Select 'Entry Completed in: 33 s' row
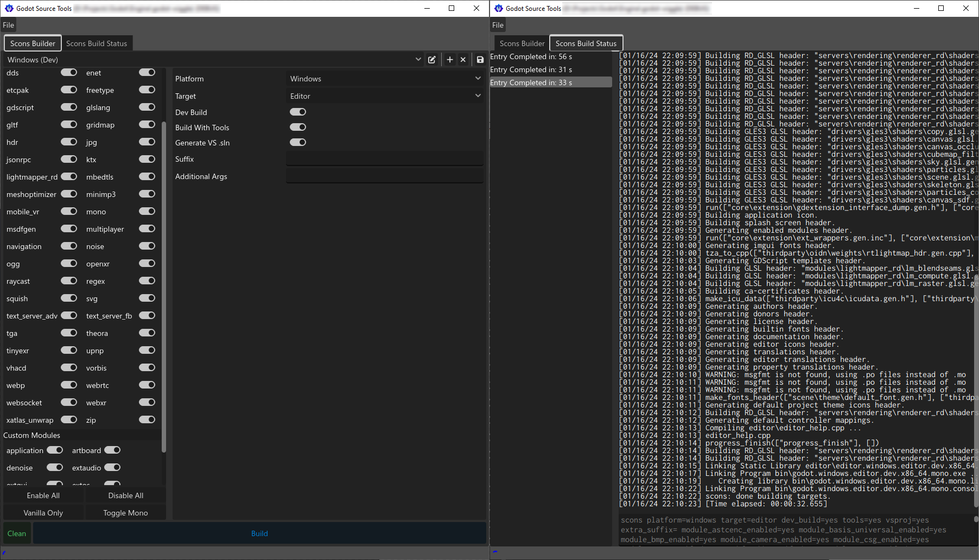979x560 pixels. click(x=551, y=82)
